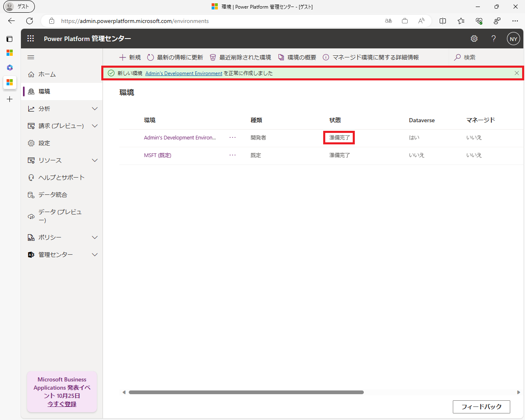525x420 pixels.
Task: Click the 今すぐ登録 link
Action: 62,404
